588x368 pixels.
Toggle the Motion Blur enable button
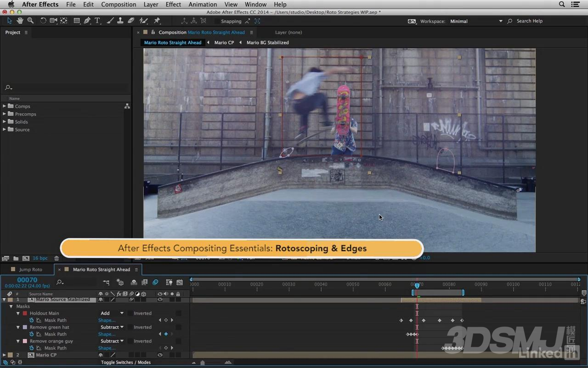click(155, 282)
